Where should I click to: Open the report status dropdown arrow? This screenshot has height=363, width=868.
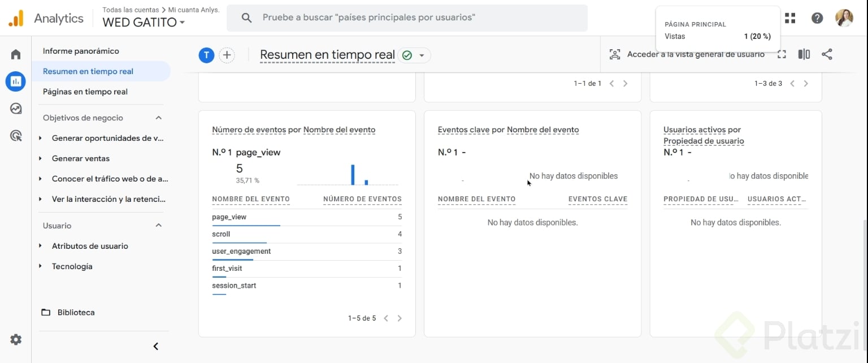[x=422, y=55]
